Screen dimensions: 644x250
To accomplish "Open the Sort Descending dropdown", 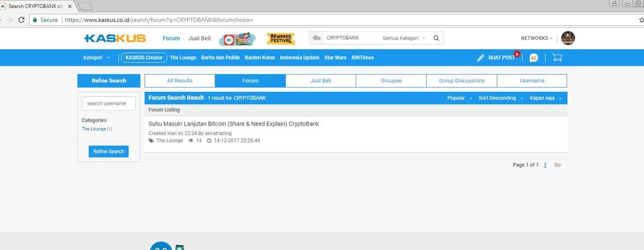I will pyautogui.click(x=501, y=98).
